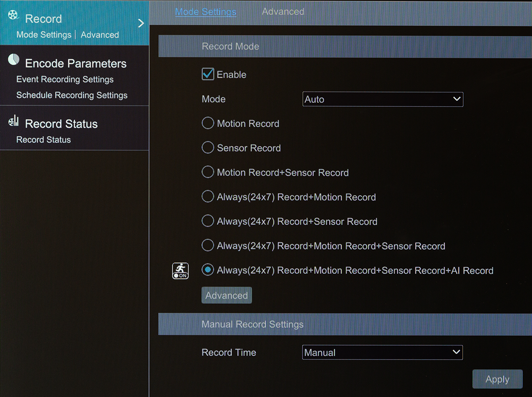Click the Advanced button below radio options
Image resolution: width=532 pixels, height=397 pixels.
[227, 295]
